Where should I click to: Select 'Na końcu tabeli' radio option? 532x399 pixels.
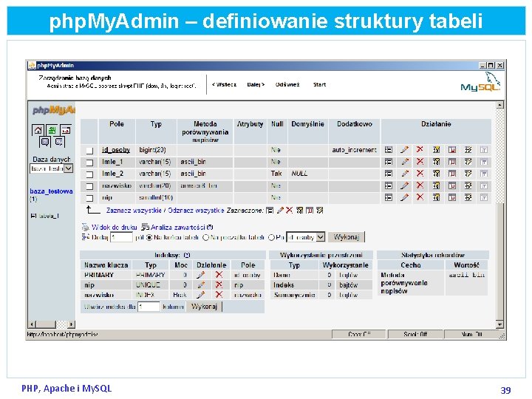(x=149, y=237)
